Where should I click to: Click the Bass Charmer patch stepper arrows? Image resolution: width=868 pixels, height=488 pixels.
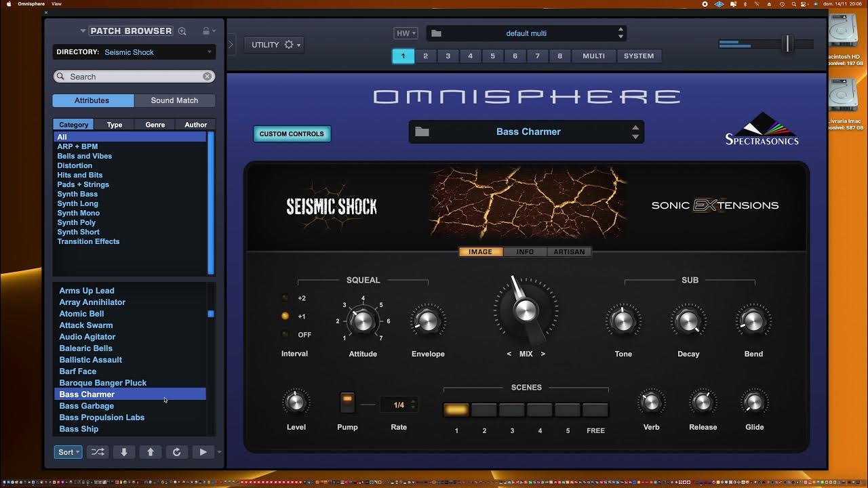(635, 132)
